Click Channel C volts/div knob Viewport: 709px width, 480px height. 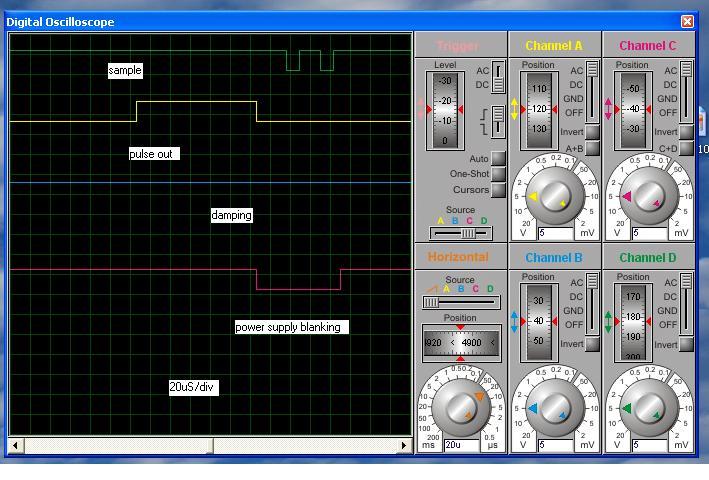point(649,197)
